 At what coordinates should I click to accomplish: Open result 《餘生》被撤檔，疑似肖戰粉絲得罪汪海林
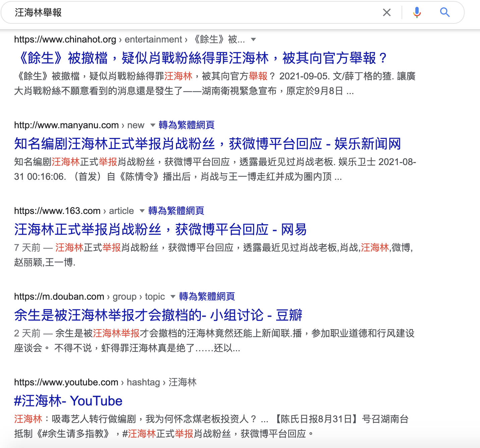point(201,58)
